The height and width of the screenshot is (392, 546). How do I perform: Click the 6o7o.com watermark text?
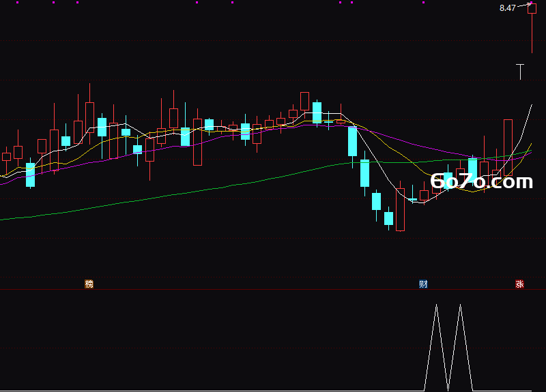pos(482,181)
